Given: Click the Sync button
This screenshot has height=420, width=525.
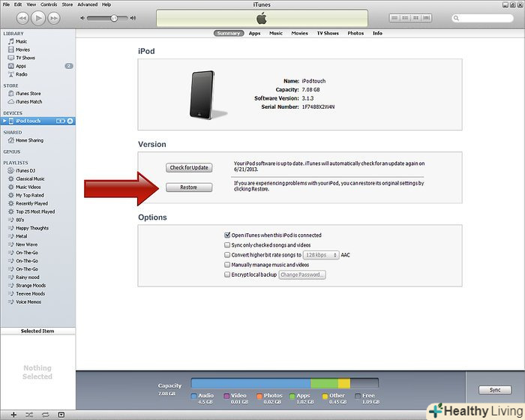Looking at the screenshot, I should pyautogui.click(x=495, y=390).
